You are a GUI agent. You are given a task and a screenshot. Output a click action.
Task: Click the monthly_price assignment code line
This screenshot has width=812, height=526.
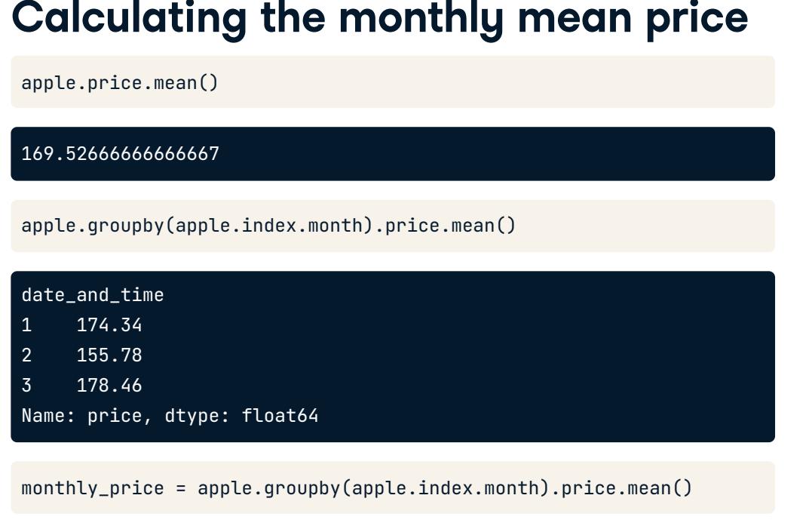(357, 488)
